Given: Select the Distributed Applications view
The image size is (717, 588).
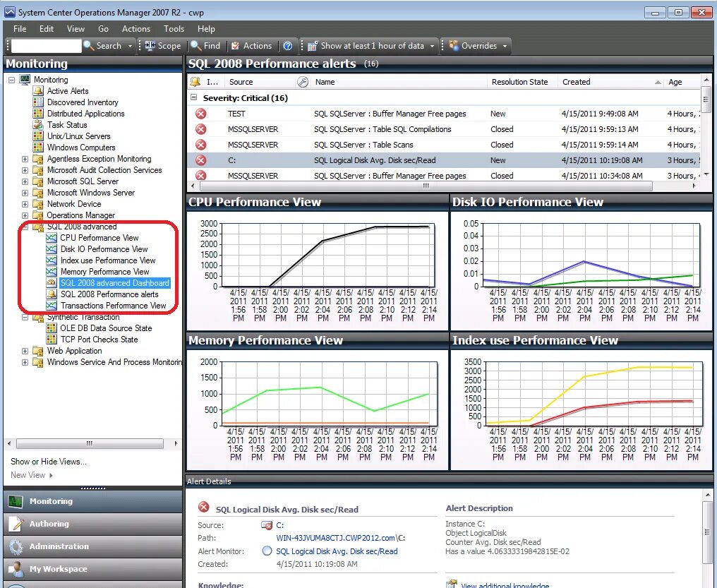Looking at the screenshot, I should coord(85,114).
